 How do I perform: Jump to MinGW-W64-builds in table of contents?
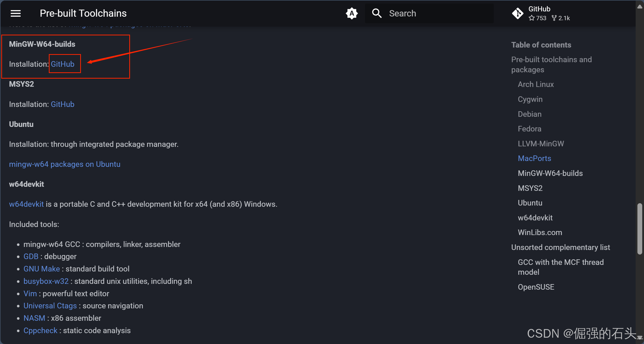pos(550,173)
